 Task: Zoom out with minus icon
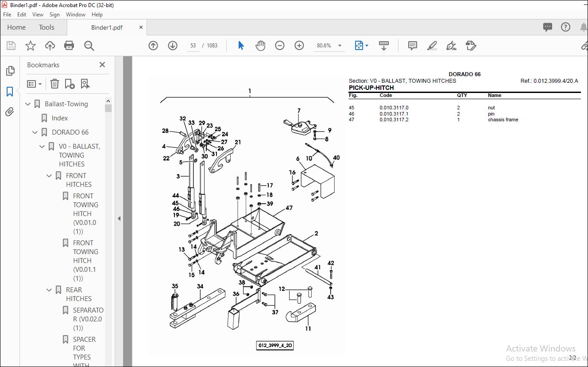click(280, 46)
